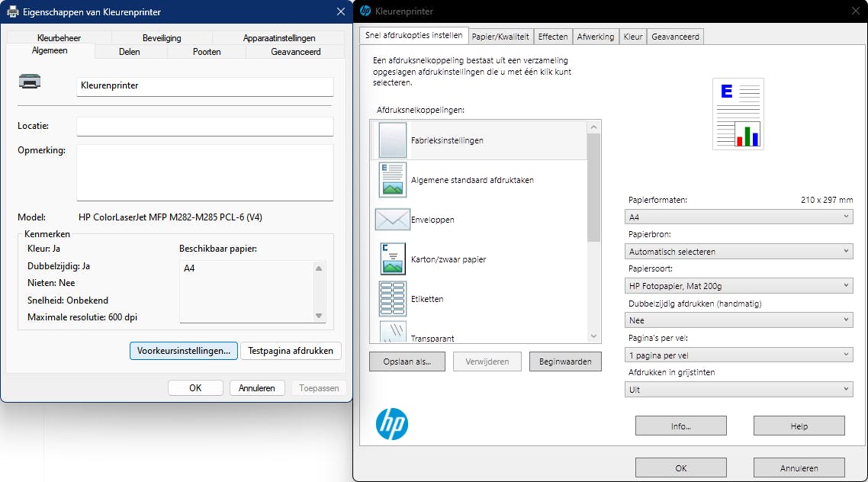The image size is (868, 482).
Task: Click the Beginwaarden button
Action: pyautogui.click(x=565, y=361)
